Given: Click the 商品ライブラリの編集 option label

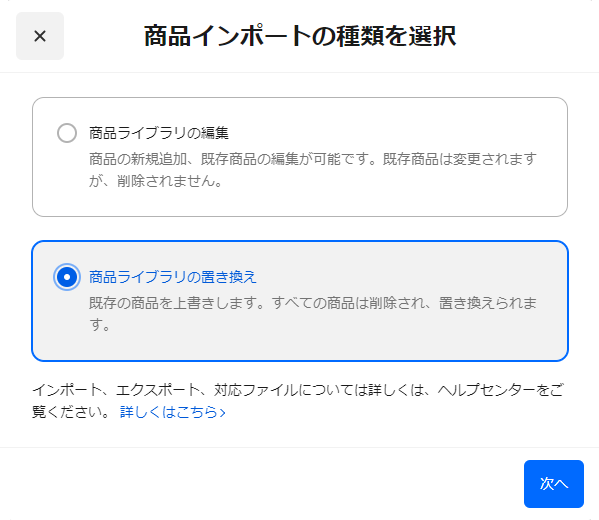Looking at the screenshot, I should (159, 133).
